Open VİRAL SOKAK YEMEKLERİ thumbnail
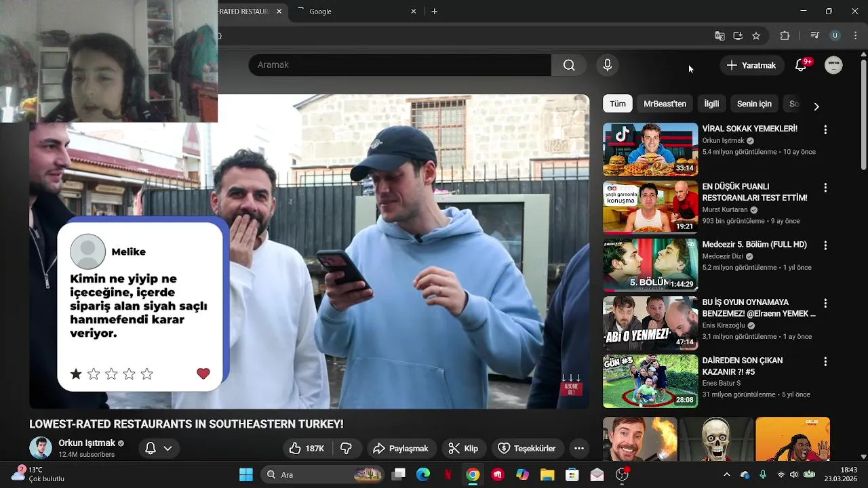This screenshot has width=868, height=488. coord(650,149)
